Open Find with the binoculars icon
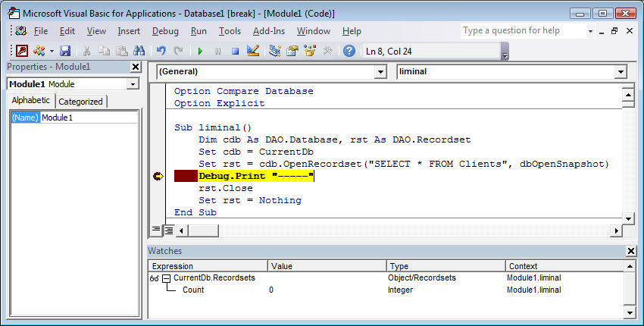644x326 pixels. tap(139, 51)
